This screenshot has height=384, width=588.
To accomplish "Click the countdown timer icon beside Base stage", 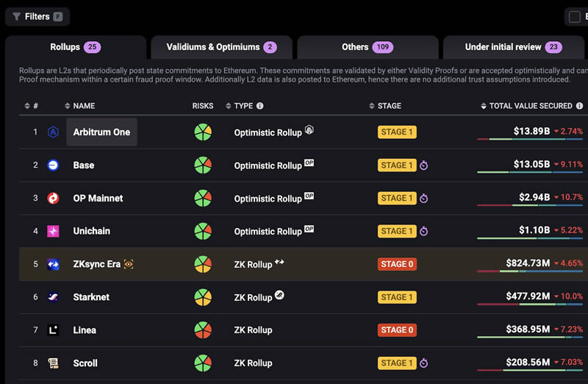I will 423,166.
